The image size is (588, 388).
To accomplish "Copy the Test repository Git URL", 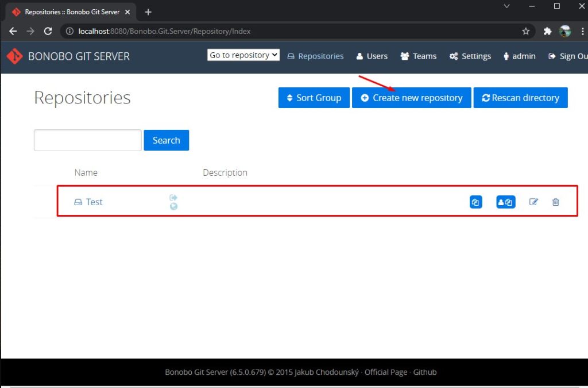I will (475, 202).
